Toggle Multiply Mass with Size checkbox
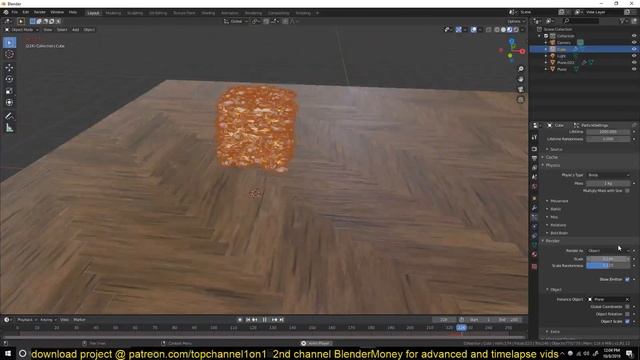 627,191
